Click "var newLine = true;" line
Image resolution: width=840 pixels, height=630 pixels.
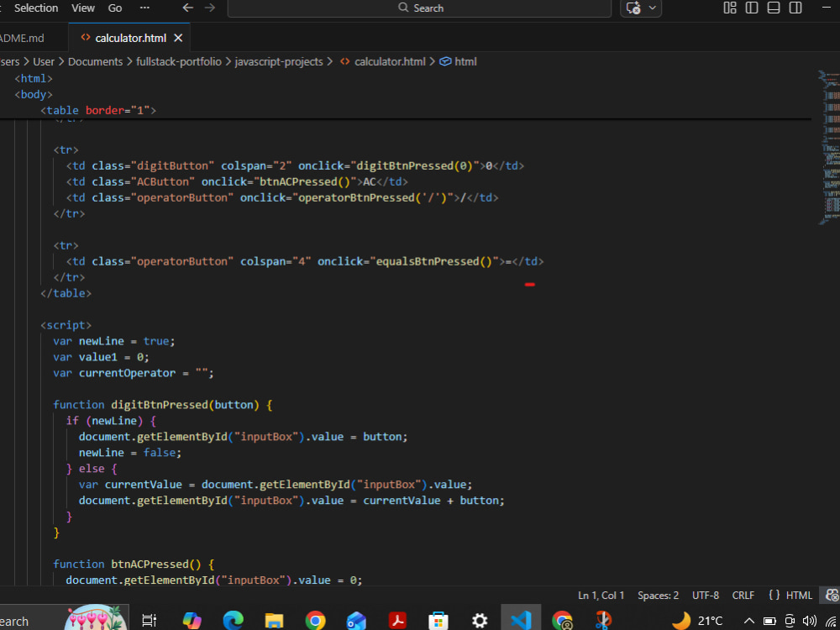[114, 341]
